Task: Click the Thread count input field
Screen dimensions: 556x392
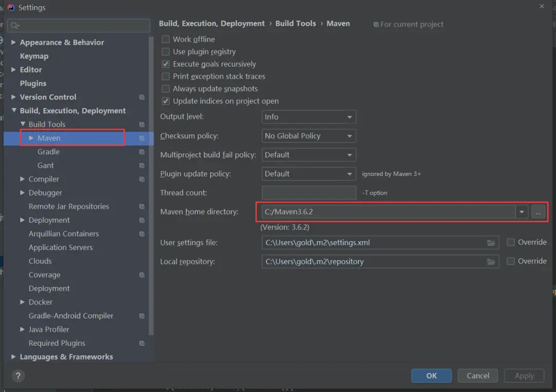Action: tap(309, 193)
